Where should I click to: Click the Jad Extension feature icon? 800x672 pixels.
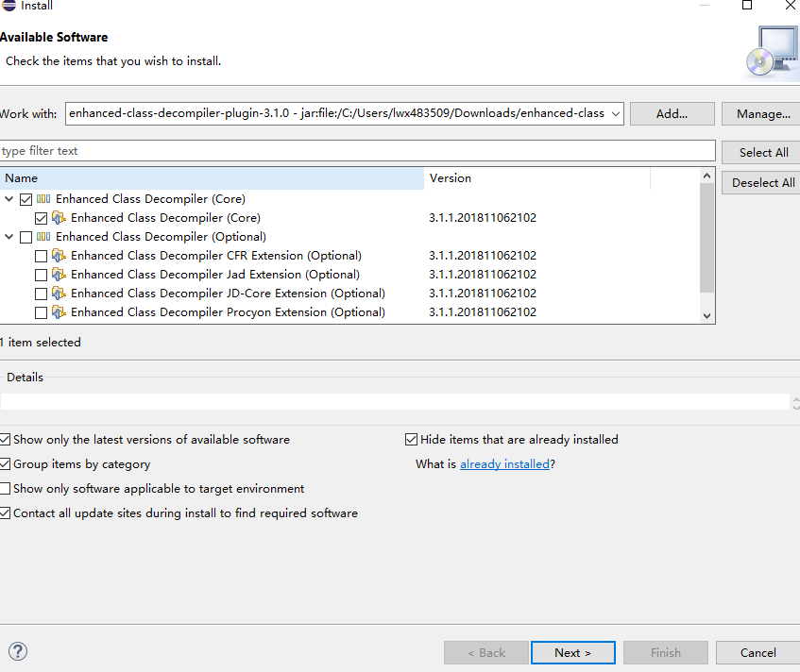59,275
